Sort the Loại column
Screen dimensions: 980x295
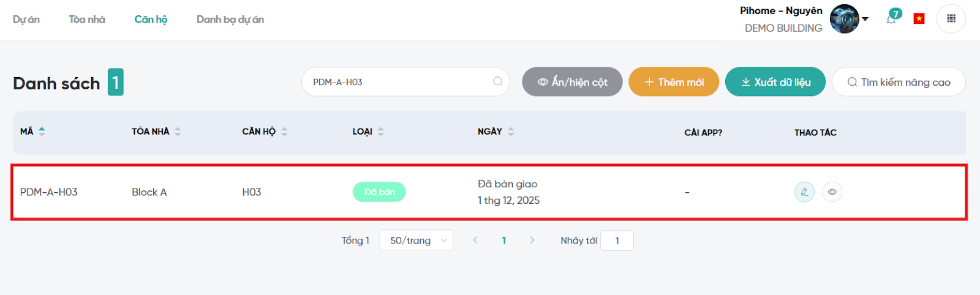pyautogui.click(x=380, y=132)
